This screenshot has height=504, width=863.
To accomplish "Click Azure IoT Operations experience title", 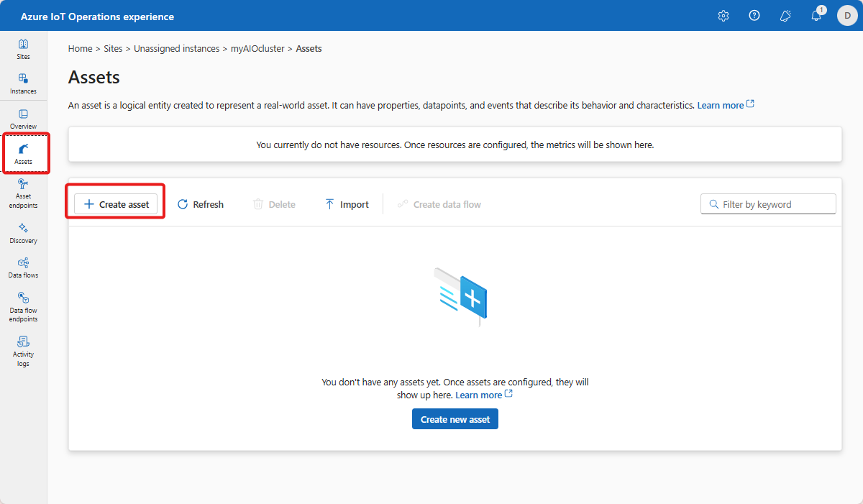I will pyautogui.click(x=97, y=16).
